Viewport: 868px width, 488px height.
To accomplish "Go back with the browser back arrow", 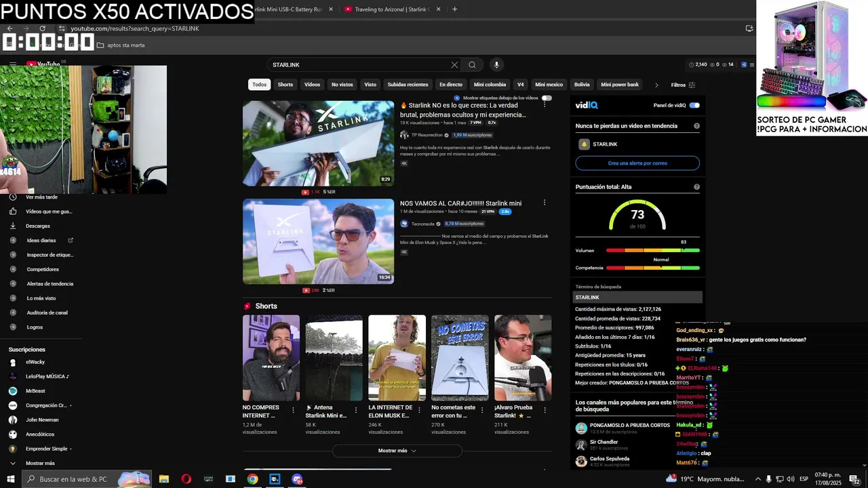I will (10, 28).
